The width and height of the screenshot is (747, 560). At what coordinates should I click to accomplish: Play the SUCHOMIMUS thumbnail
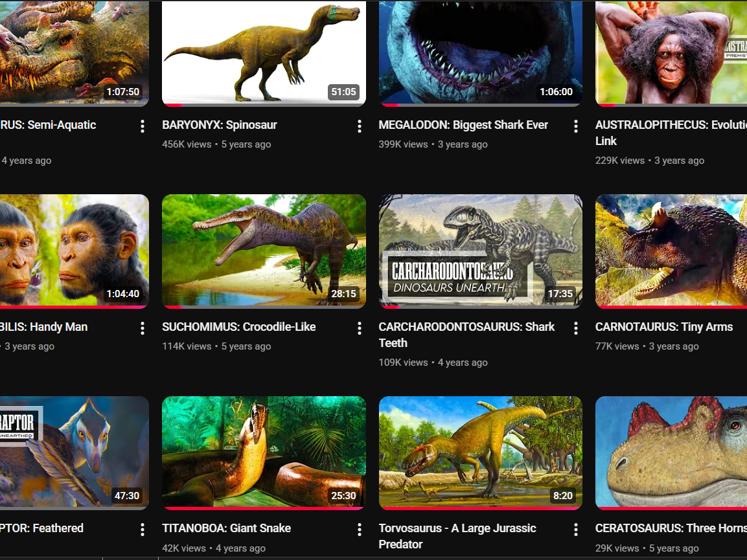pyautogui.click(x=264, y=251)
